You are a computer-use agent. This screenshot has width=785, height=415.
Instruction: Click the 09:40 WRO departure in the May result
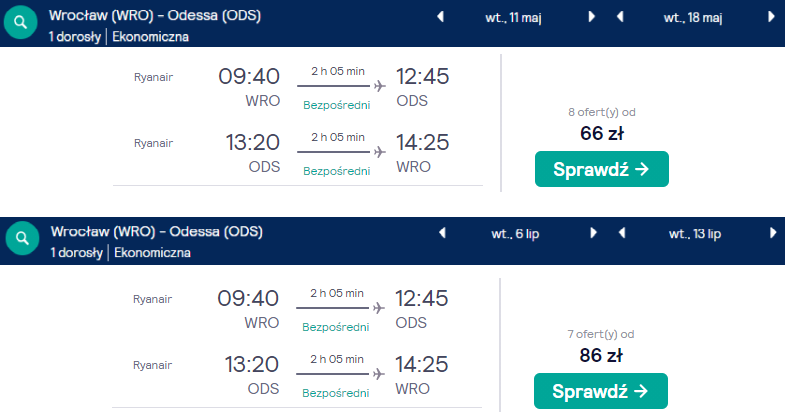(x=249, y=87)
